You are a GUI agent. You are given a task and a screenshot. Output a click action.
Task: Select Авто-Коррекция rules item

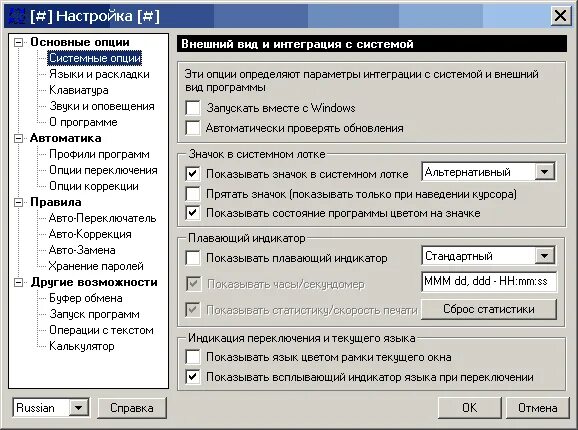click(x=90, y=234)
